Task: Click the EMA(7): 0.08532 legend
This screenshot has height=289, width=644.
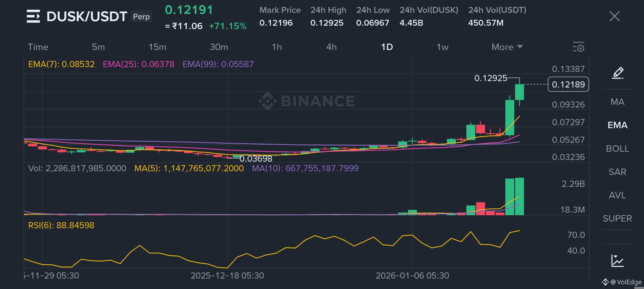Action: [x=61, y=64]
